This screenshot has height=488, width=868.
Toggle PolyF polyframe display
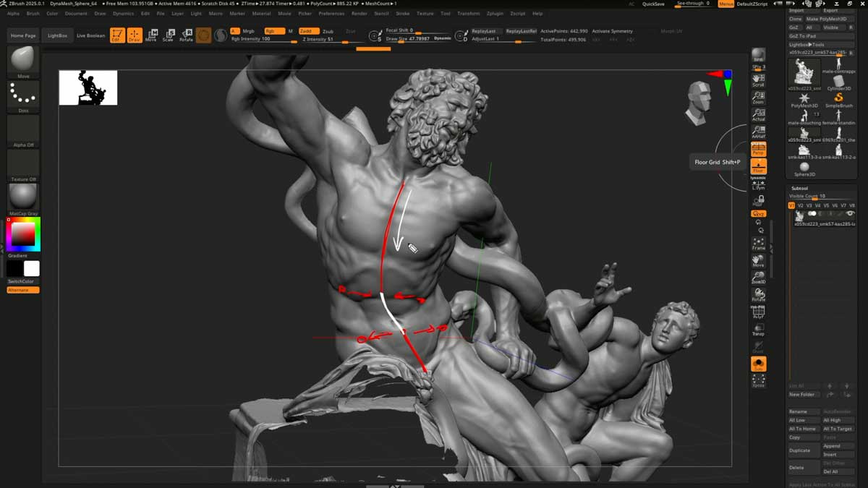[x=758, y=311]
